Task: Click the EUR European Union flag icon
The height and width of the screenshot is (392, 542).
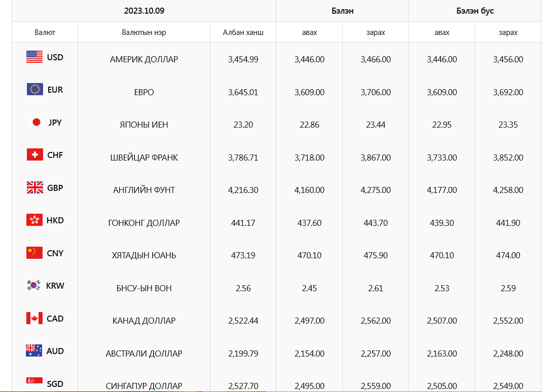Action: point(34,90)
